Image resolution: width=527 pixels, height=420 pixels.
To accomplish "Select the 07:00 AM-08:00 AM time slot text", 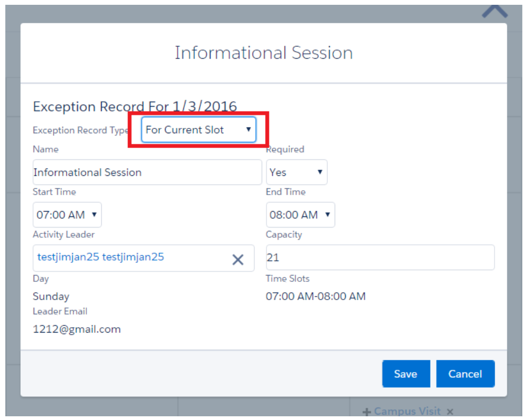I will (x=315, y=296).
